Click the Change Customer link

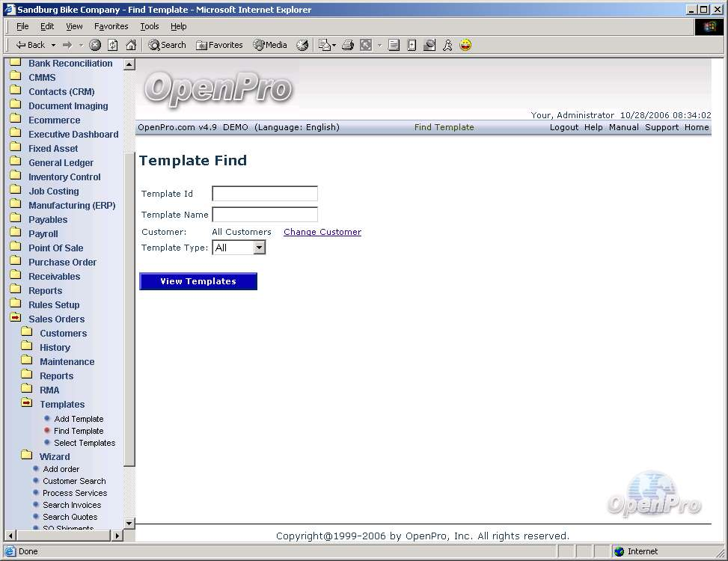coord(322,232)
